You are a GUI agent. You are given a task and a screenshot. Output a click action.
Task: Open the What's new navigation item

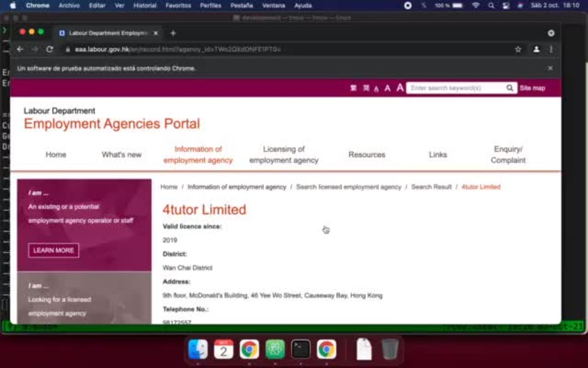click(x=122, y=155)
